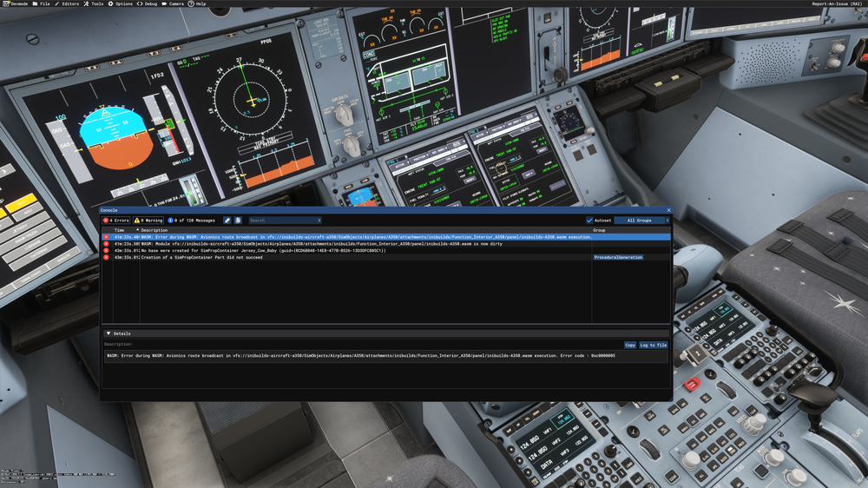868x488 pixels.
Task: Click the error icon beside Jersey_Cow_Baby message
Action: click(x=107, y=251)
